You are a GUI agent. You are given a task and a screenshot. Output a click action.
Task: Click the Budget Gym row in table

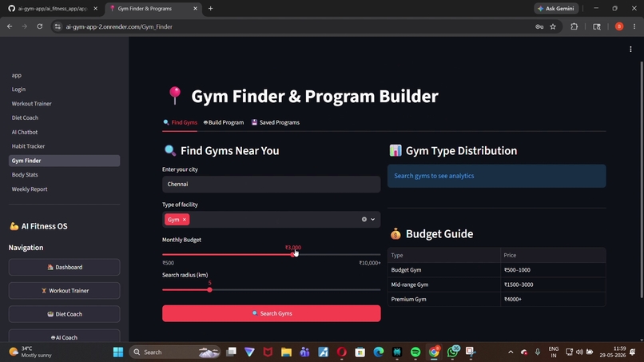pos(496,270)
